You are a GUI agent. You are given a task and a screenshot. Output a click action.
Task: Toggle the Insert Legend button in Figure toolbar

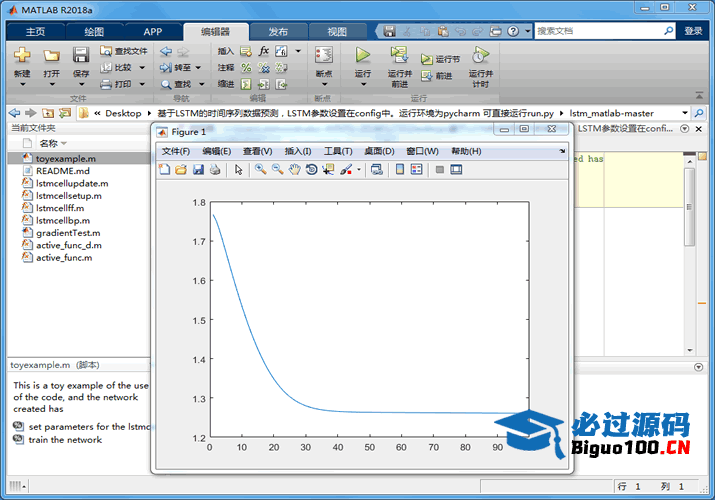(417, 170)
